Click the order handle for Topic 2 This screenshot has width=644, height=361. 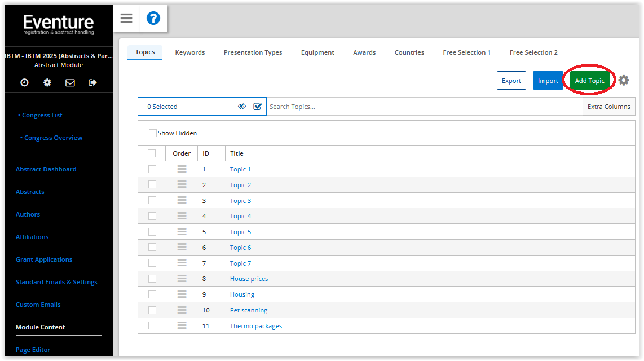click(182, 184)
